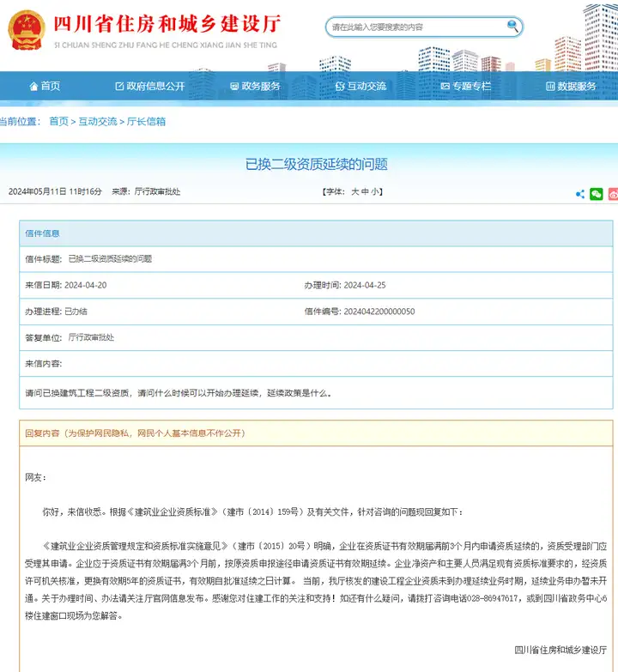Screen dimensions: 618x672
Task: Click site title 四川省住房和城乡建设厅
Action: [167, 24]
